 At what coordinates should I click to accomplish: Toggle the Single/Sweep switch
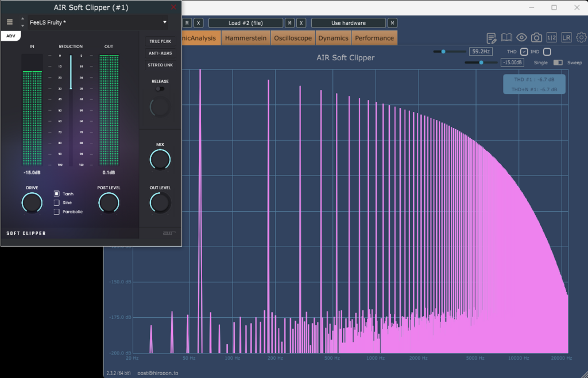558,63
